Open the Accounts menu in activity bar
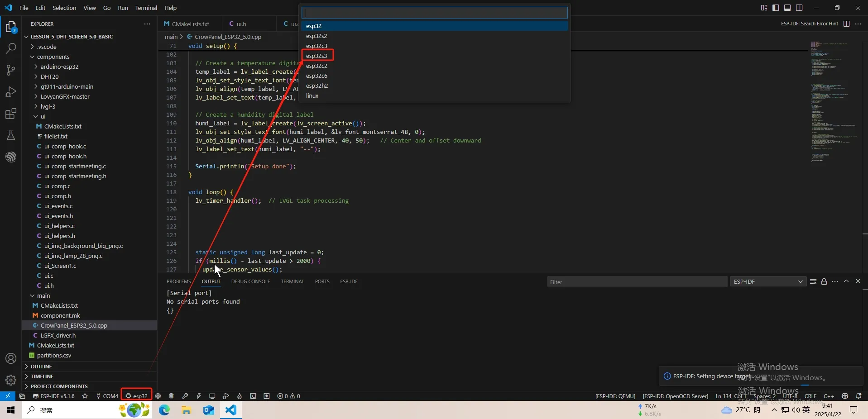The image size is (868, 419). pos(11,358)
